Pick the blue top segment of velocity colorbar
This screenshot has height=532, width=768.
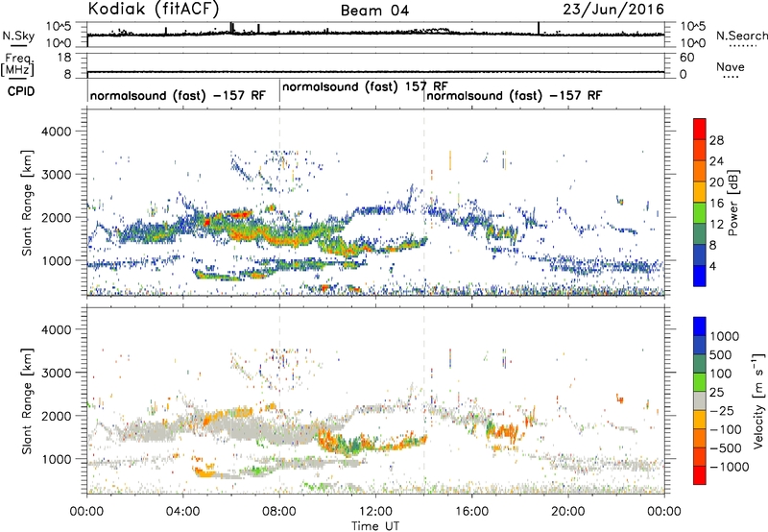700,326
